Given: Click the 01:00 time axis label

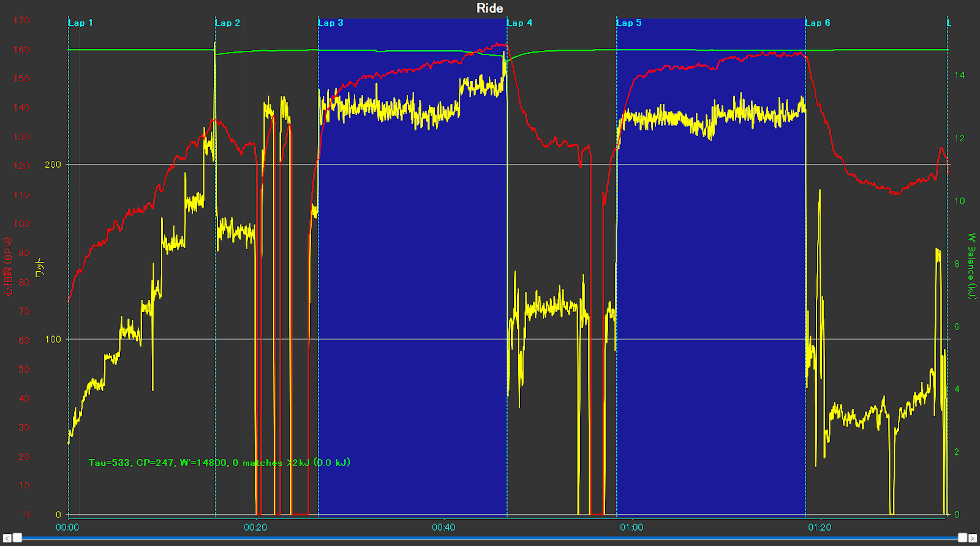Looking at the screenshot, I should click(x=631, y=527).
